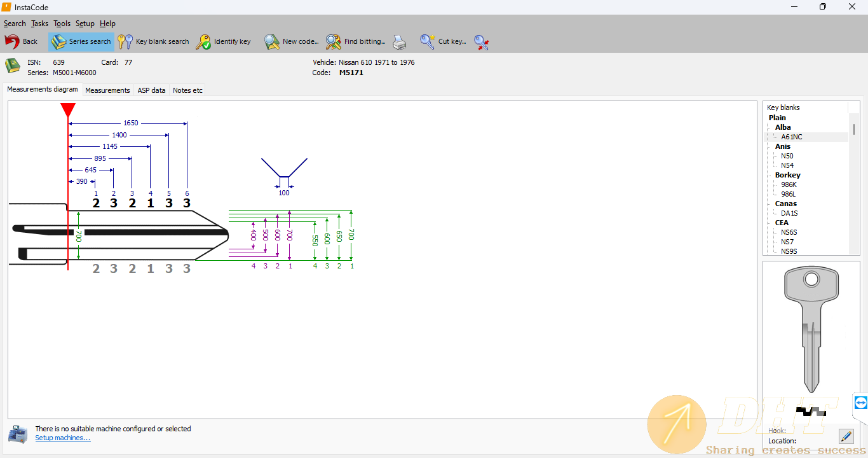Select key blank DA1S under Canas
This screenshot has width=868, height=458.
pos(789,213)
